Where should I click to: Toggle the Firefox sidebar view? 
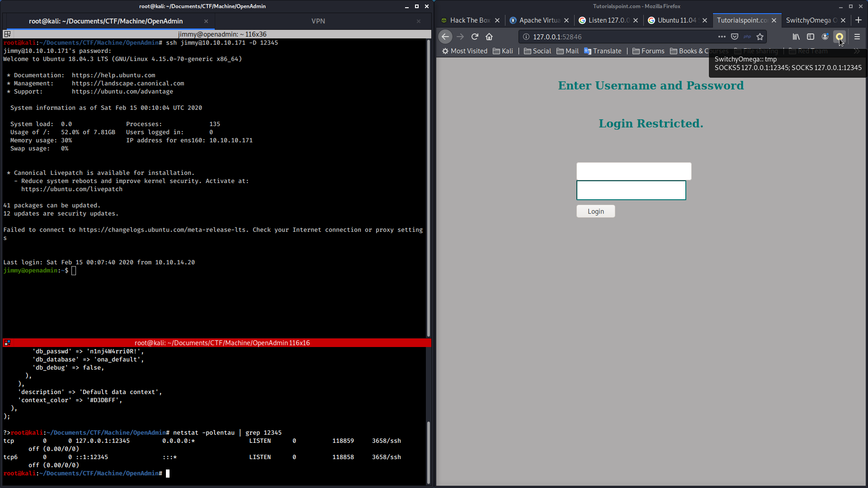pos(811,37)
